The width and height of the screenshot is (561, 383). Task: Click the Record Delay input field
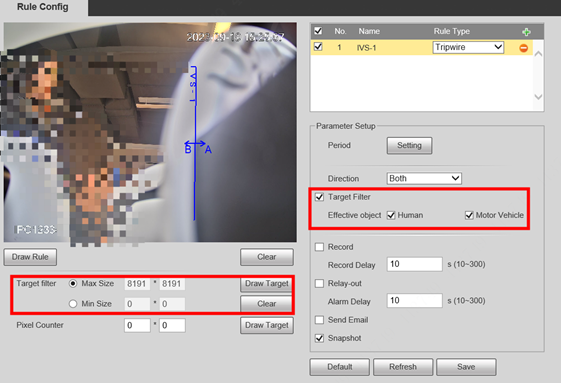(415, 264)
